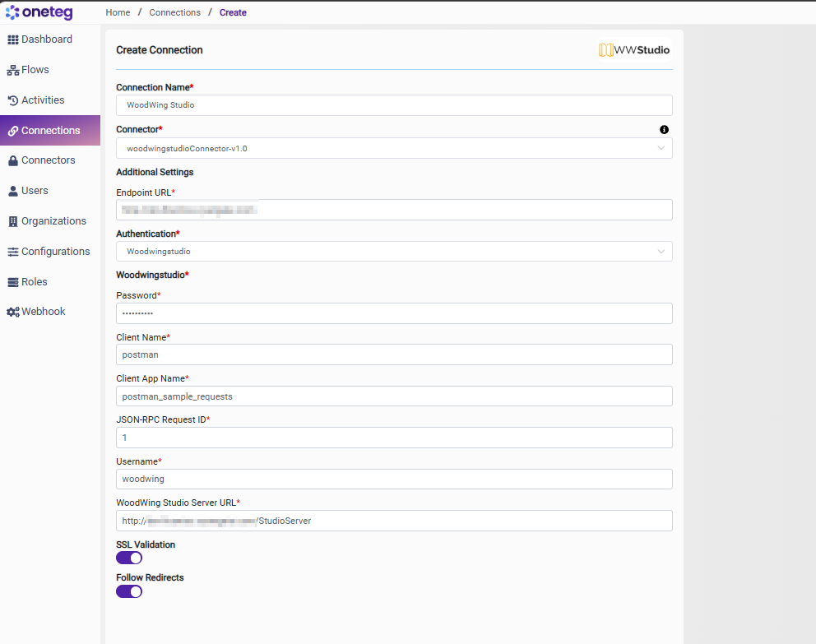Open Webhook menu item
Screen dimensions: 816x644
coord(50,311)
